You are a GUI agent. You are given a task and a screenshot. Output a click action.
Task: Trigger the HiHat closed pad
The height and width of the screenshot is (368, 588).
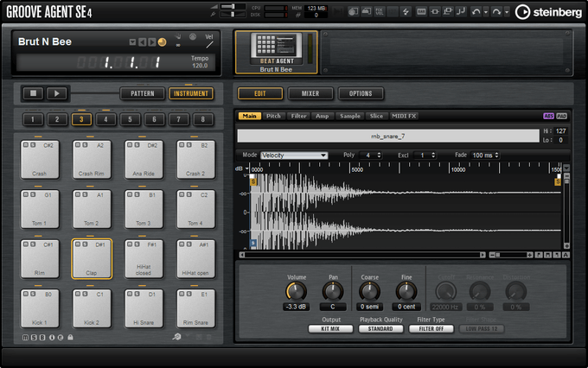coord(144,258)
